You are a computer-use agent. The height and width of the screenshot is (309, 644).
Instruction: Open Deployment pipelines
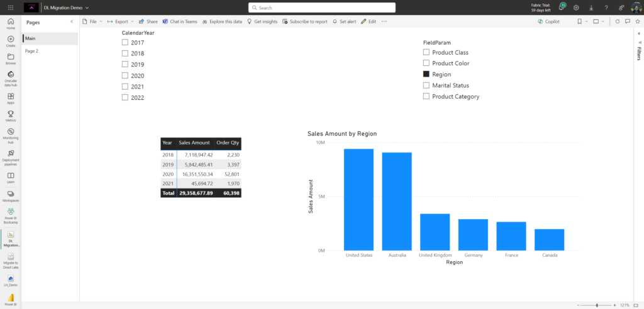11,158
